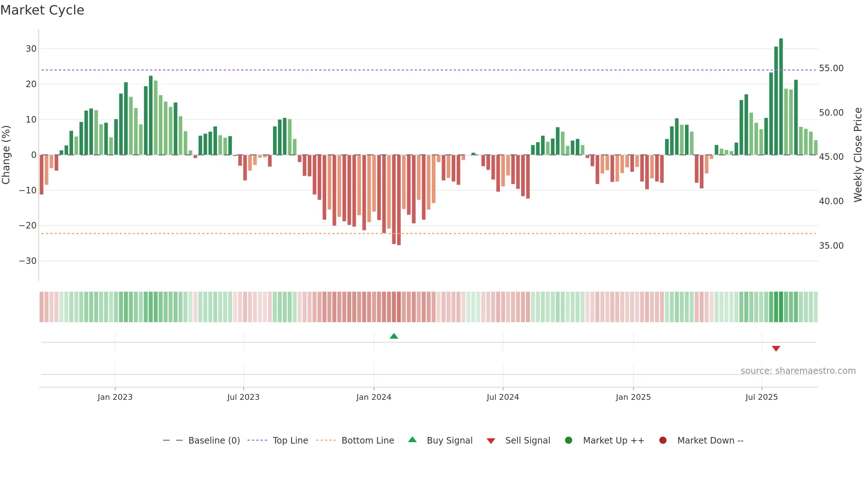Toggle the Sell Signal legend entry
The width and height of the screenshot is (868, 488).
pos(518,440)
